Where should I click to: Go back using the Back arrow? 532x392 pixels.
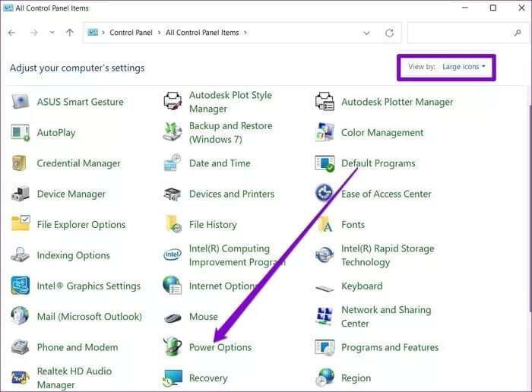(x=12, y=33)
